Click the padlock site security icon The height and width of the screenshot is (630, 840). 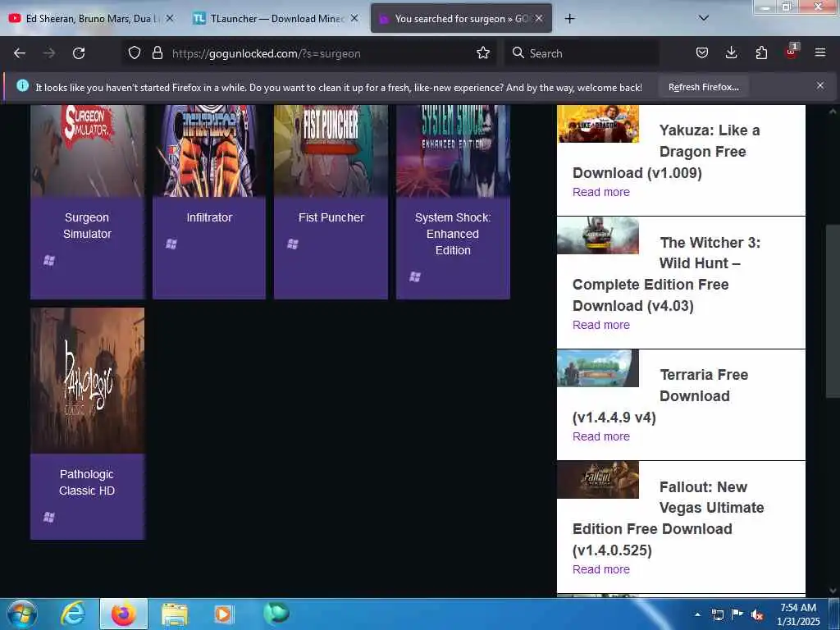tap(157, 52)
